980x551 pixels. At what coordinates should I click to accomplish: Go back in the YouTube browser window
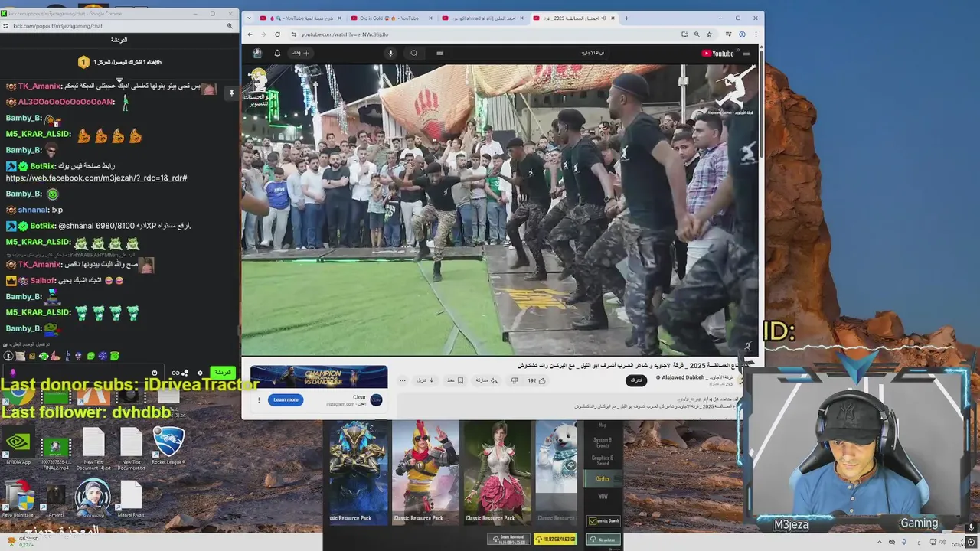pos(250,34)
